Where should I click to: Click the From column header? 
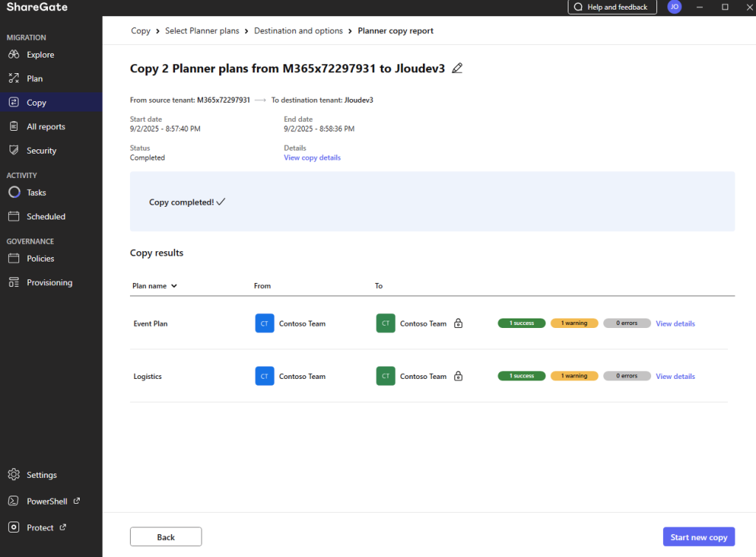(262, 286)
